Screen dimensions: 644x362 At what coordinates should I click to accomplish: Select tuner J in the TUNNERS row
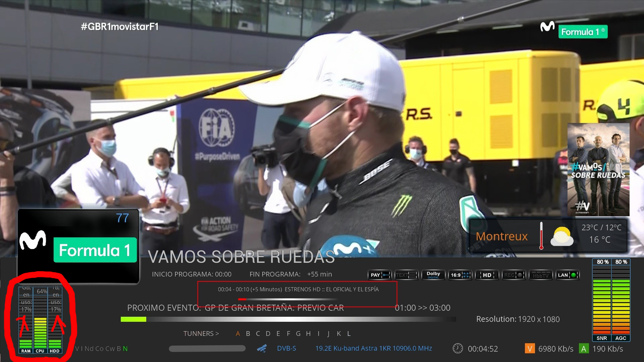[x=328, y=334]
